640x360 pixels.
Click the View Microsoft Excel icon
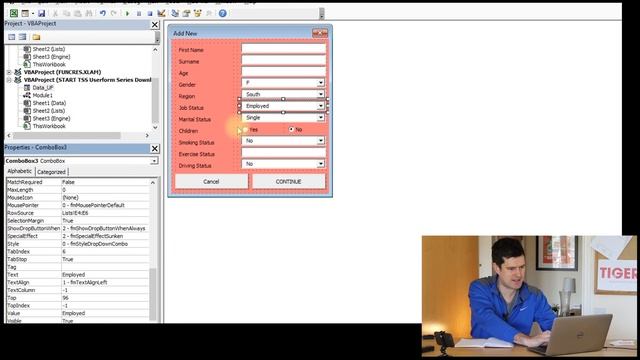(14, 13)
